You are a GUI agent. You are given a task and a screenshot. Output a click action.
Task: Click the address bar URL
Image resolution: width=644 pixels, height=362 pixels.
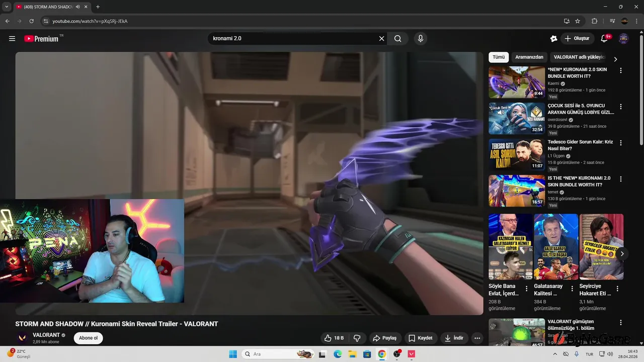pyautogui.click(x=90, y=21)
